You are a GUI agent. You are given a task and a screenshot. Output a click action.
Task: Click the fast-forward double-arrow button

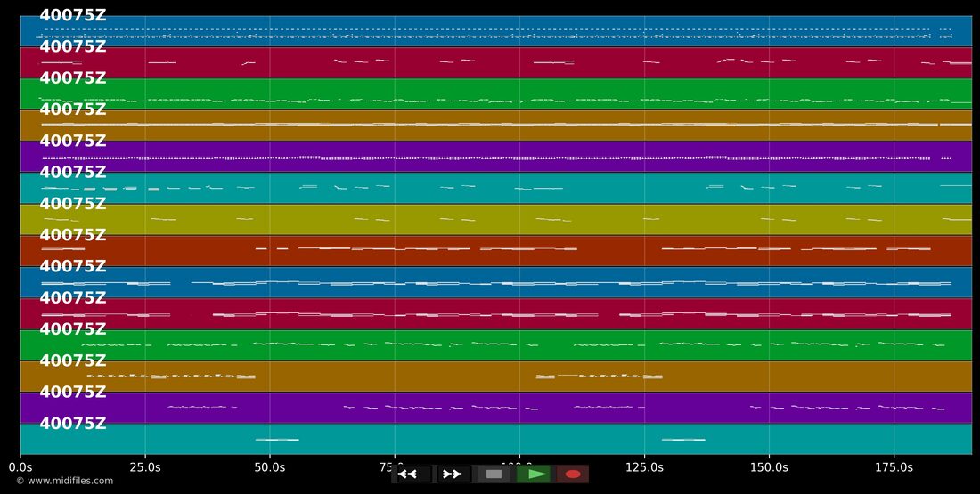coord(453,474)
